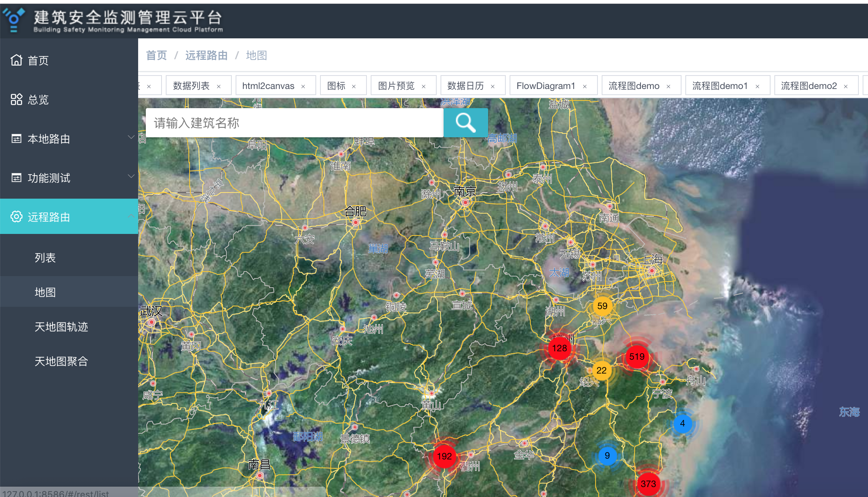Open the red 519 cluster marker

(637, 357)
